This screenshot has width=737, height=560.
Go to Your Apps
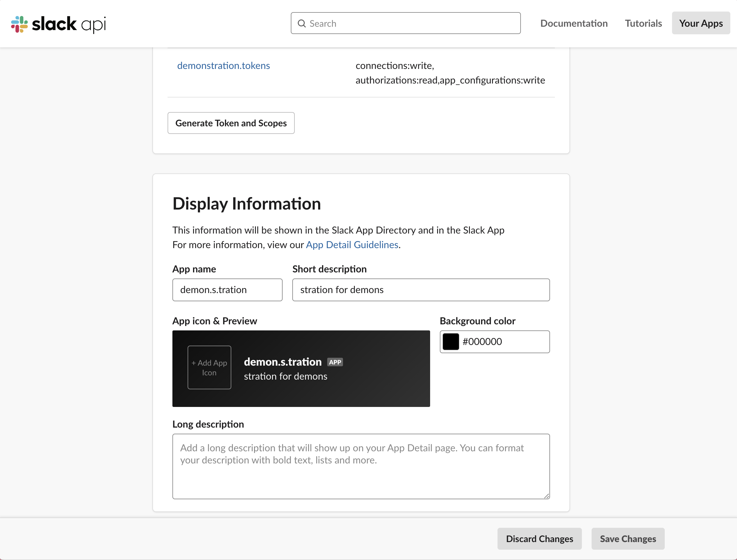[701, 23]
